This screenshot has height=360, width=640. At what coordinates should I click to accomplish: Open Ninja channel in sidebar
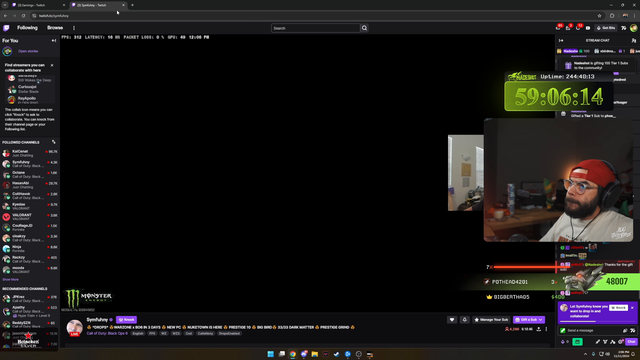pos(30,249)
